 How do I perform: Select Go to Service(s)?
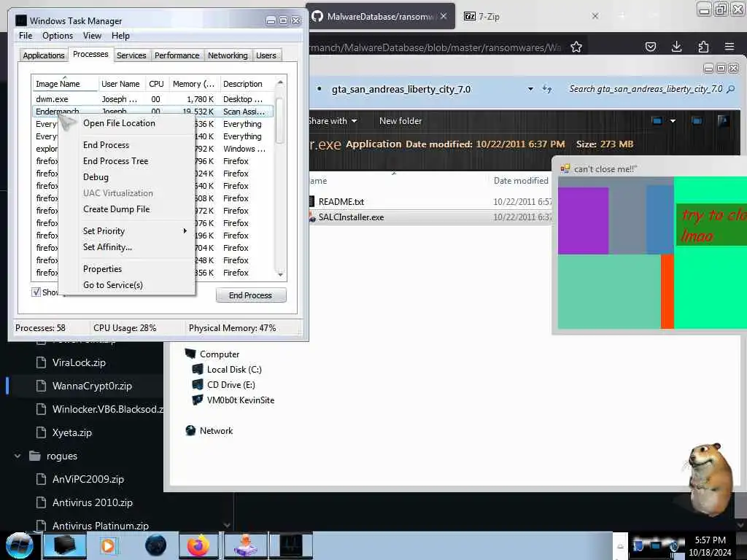pyautogui.click(x=113, y=285)
